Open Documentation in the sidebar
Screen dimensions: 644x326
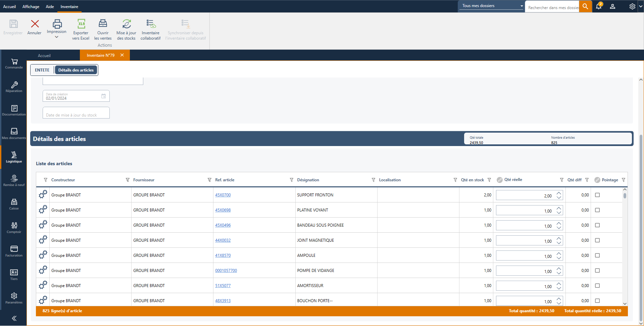tap(14, 110)
